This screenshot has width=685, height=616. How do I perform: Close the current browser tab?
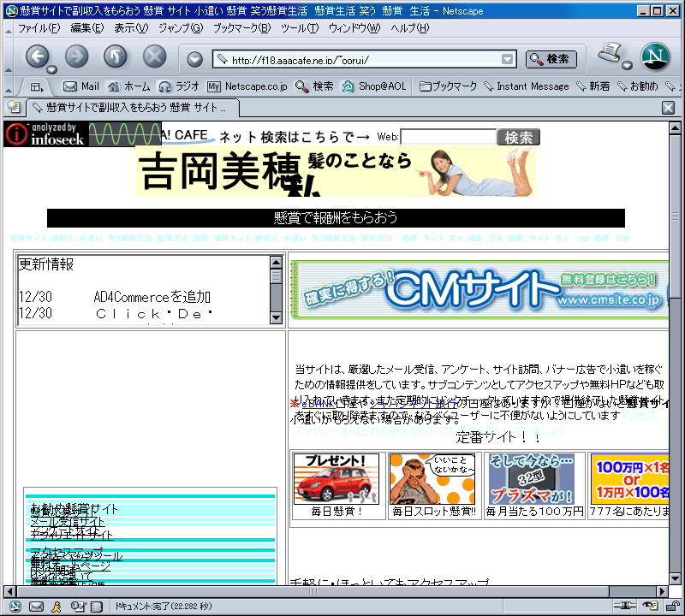click(668, 108)
